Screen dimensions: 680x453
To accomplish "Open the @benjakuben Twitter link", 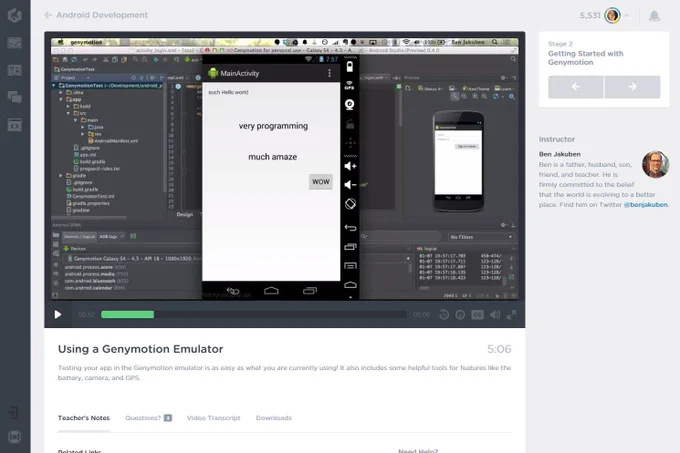I will [x=645, y=205].
